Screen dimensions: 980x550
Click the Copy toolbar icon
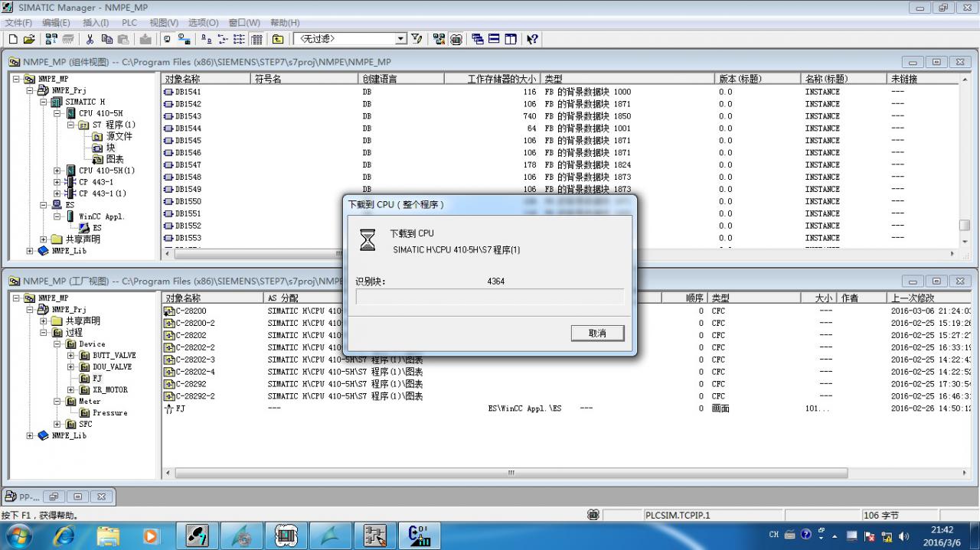pyautogui.click(x=106, y=39)
